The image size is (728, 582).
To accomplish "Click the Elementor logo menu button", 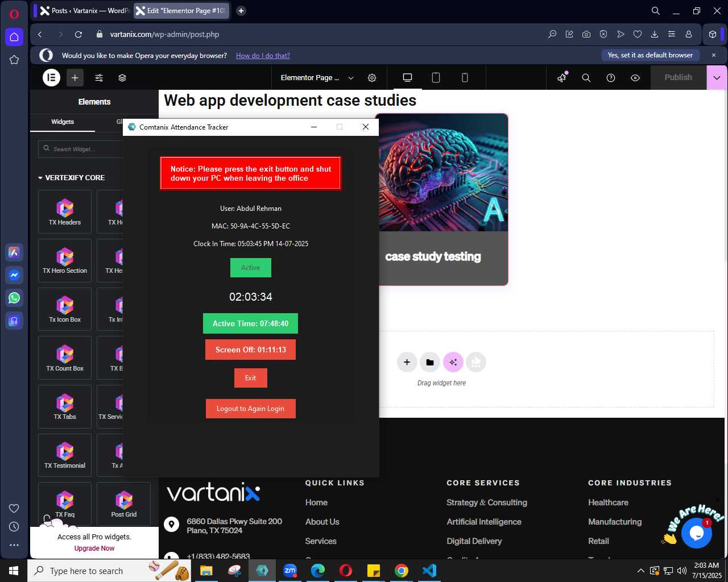I will pyautogui.click(x=52, y=77).
